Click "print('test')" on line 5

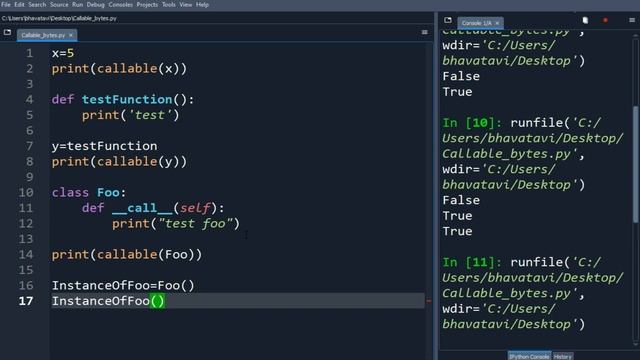coord(131,116)
